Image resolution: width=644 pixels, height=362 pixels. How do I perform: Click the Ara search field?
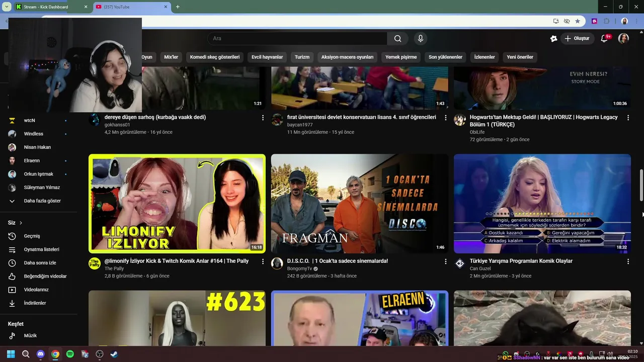pyautogui.click(x=297, y=39)
